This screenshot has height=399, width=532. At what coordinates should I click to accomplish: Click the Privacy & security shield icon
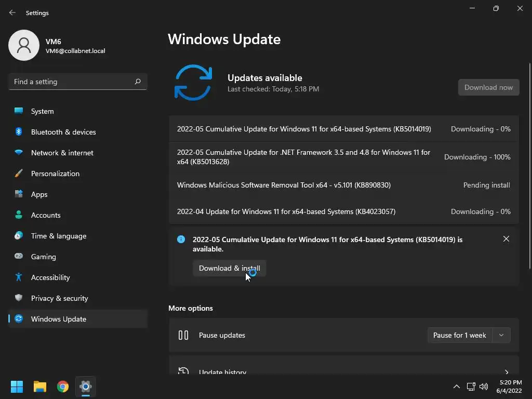(x=19, y=298)
